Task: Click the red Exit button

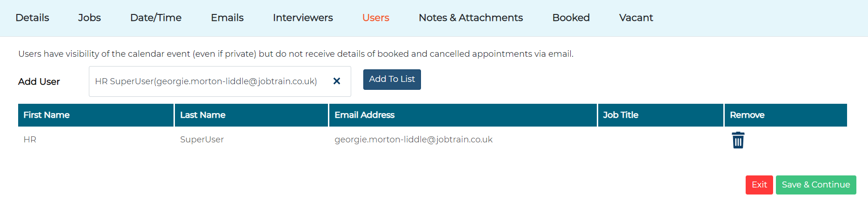Action: 759,185
